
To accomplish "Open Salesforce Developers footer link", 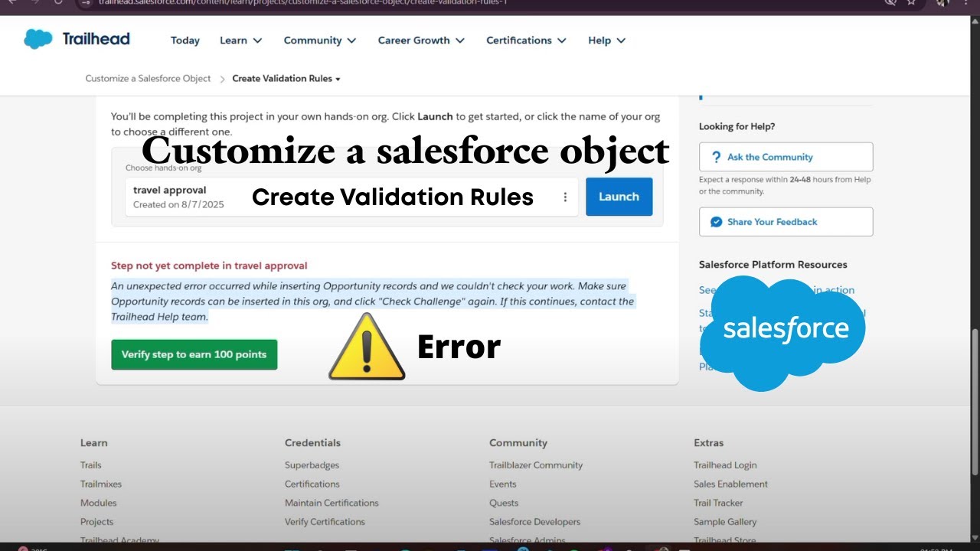I will (534, 522).
